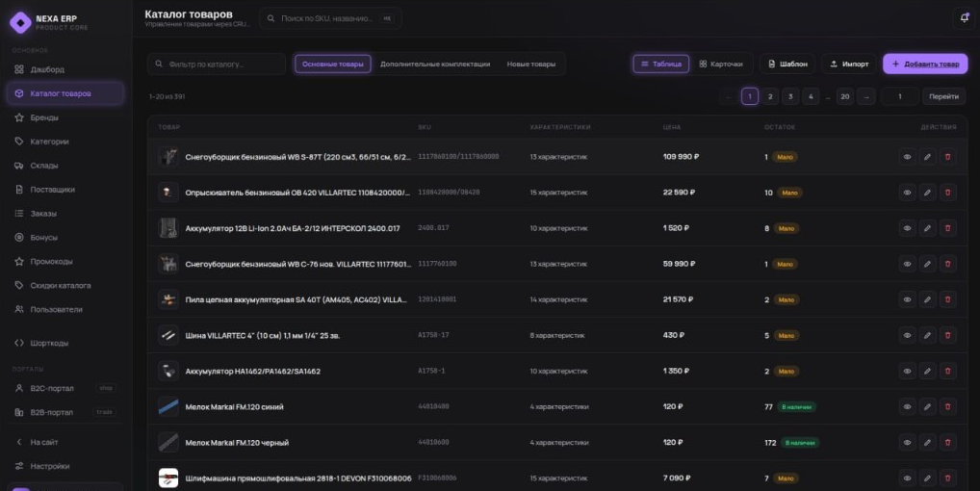Viewport: 980px width, 491px height.
Task: Click the Добавить товар button
Action: (x=925, y=64)
